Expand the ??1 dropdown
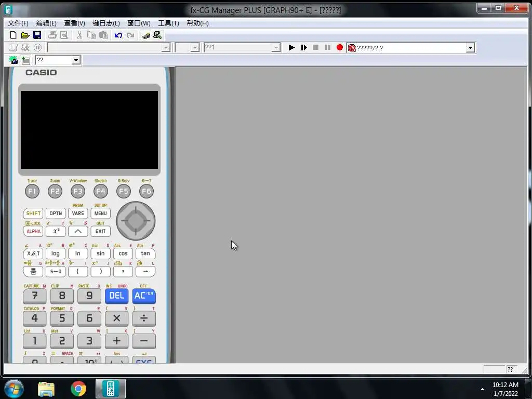Screen dimensions: 532x399 (276, 48)
